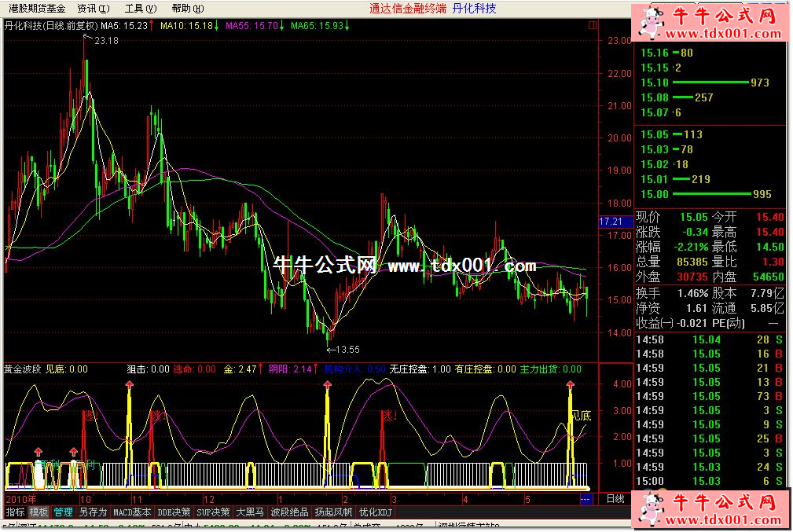Click the 13.55 low price annotation

pyautogui.click(x=348, y=350)
